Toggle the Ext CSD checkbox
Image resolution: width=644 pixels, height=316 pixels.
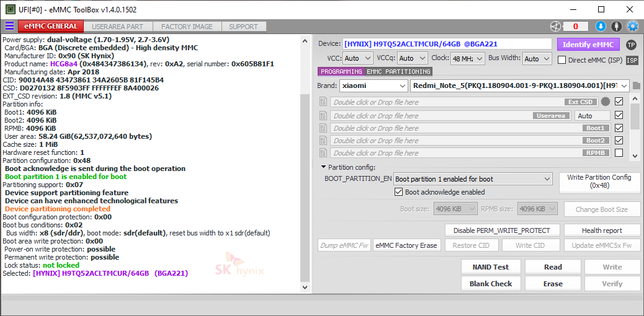[619, 101]
